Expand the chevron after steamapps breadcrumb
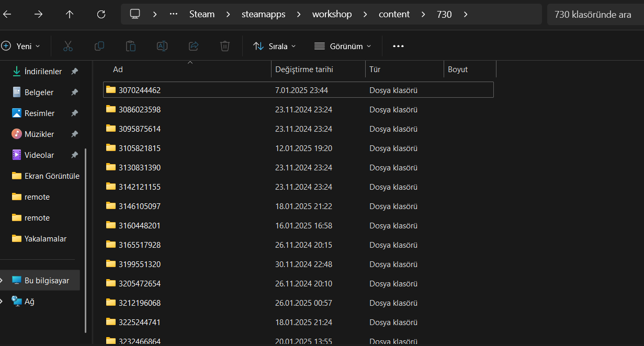The width and height of the screenshot is (644, 346). [x=299, y=14]
